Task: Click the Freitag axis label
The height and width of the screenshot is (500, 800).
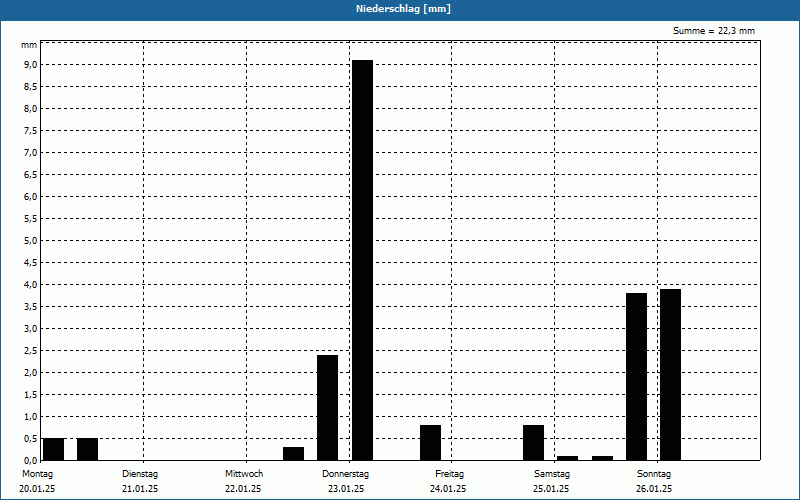Action: tap(449, 474)
